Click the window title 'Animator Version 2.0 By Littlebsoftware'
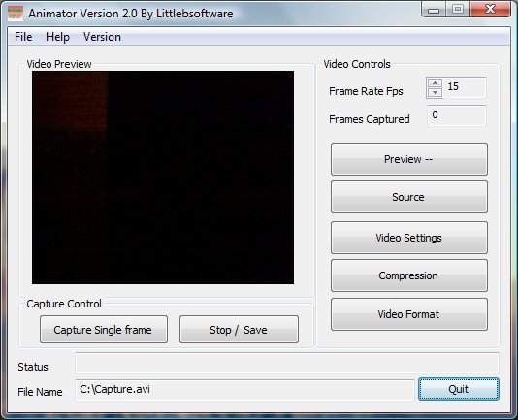 click(131, 14)
